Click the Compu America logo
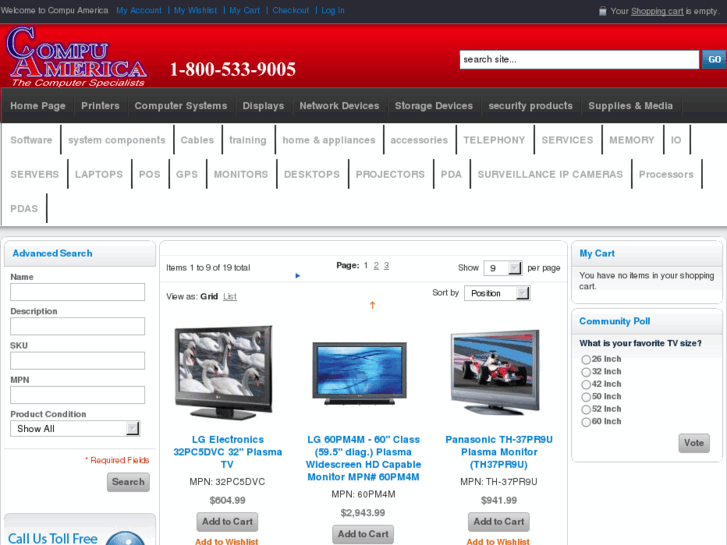The image size is (727, 545). (77, 56)
